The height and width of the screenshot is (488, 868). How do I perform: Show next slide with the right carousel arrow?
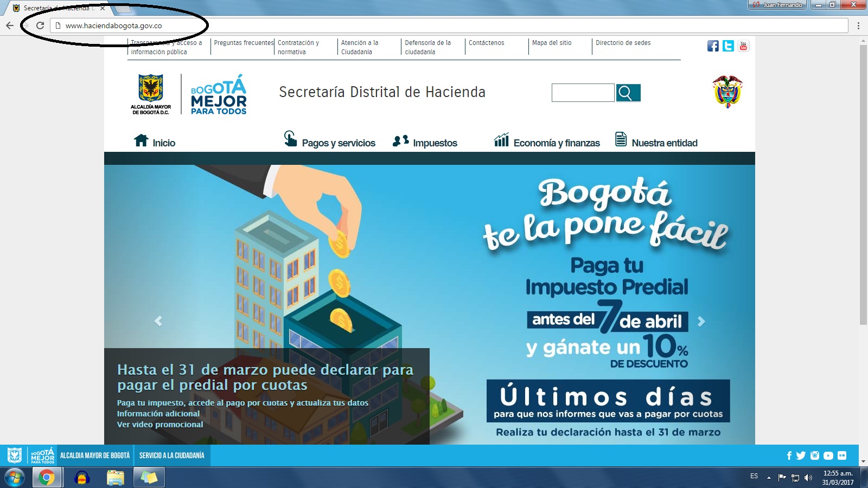point(701,321)
